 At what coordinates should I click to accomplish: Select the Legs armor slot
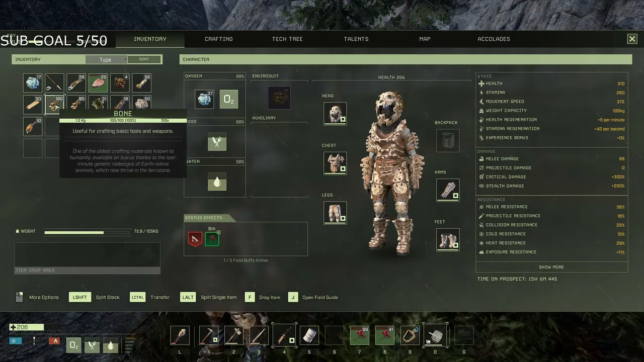tap(335, 212)
